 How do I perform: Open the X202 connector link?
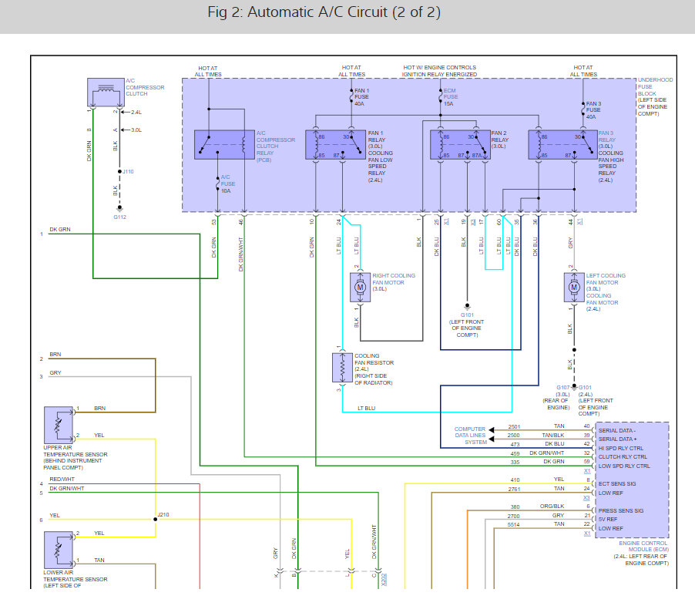click(x=384, y=579)
